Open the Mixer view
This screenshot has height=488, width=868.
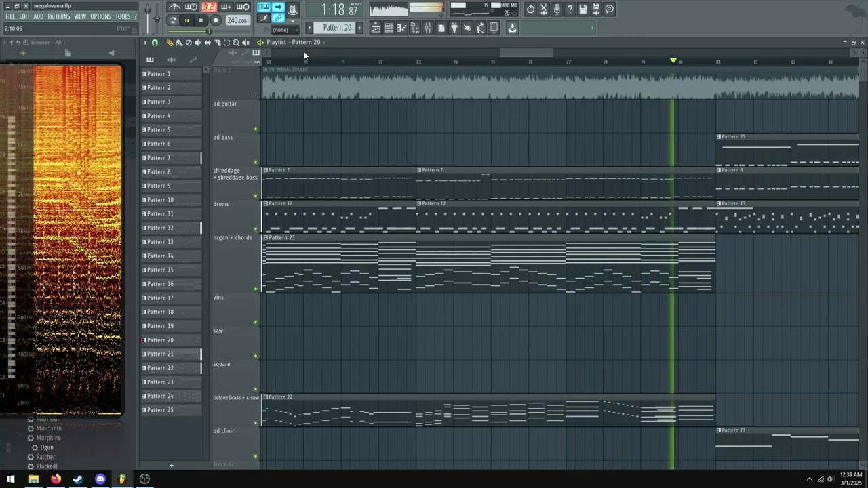click(x=428, y=28)
